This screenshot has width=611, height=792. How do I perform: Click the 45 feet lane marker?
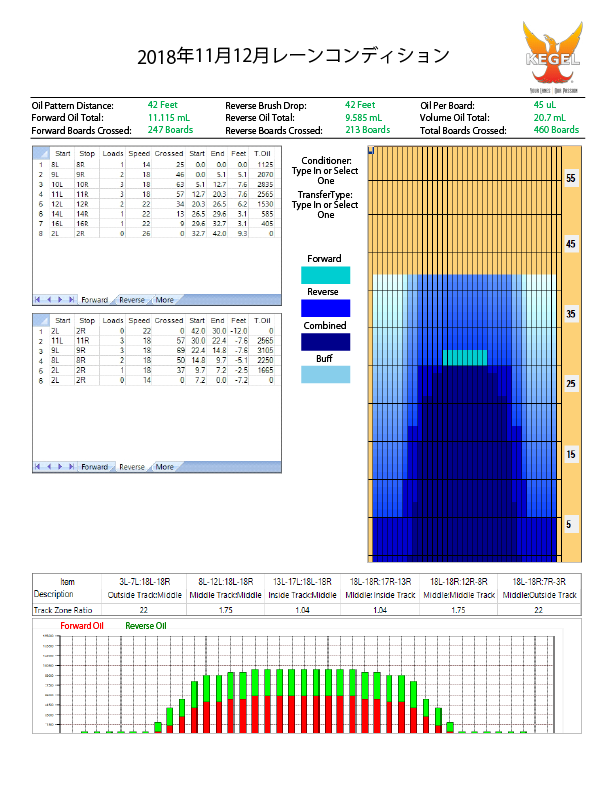pyautogui.click(x=571, y=244)
